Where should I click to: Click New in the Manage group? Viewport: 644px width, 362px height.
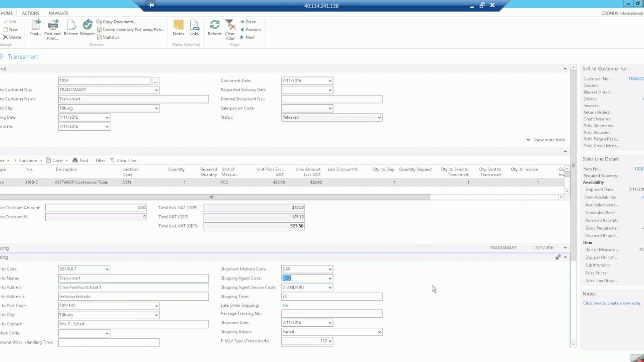pyautogui.click(x=10, y=30)
